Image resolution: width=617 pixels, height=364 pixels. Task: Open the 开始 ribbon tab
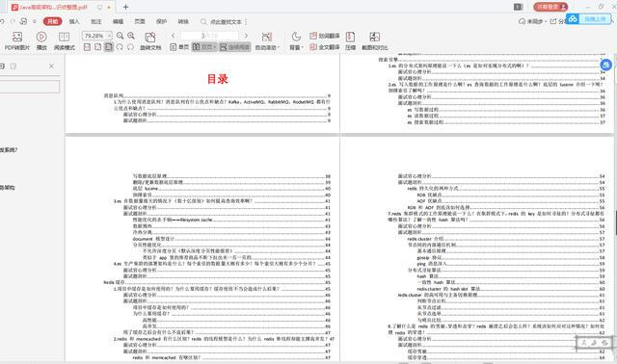[x=53, y=21]
